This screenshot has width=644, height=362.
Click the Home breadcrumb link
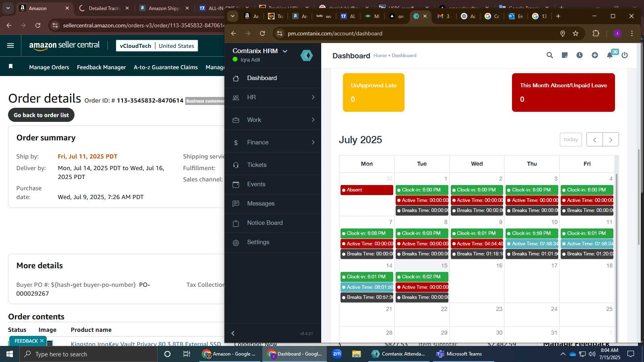[380, 56]
